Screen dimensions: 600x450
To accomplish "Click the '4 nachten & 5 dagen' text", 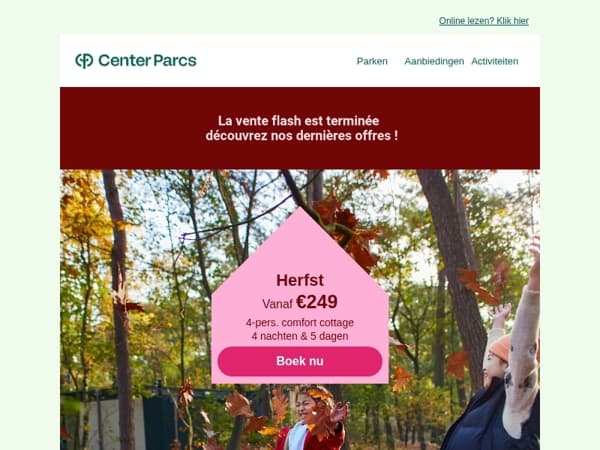I will click(x=300, y=336).
